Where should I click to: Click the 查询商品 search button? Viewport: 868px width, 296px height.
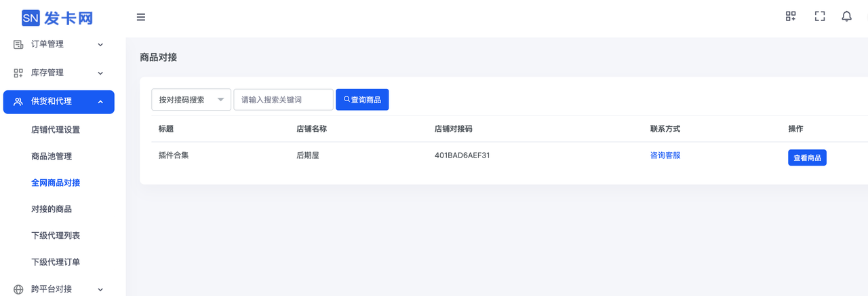pos(362,100)
